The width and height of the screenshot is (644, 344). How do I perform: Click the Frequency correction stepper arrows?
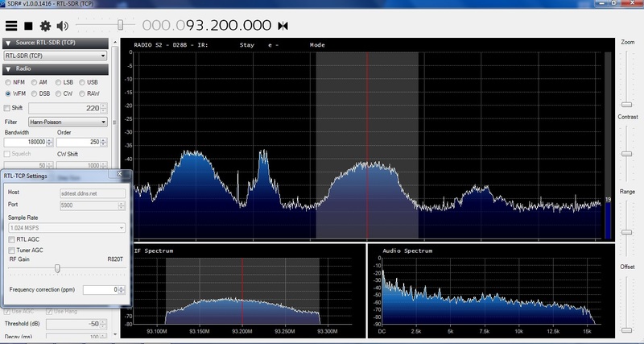[x=122, y=290]
